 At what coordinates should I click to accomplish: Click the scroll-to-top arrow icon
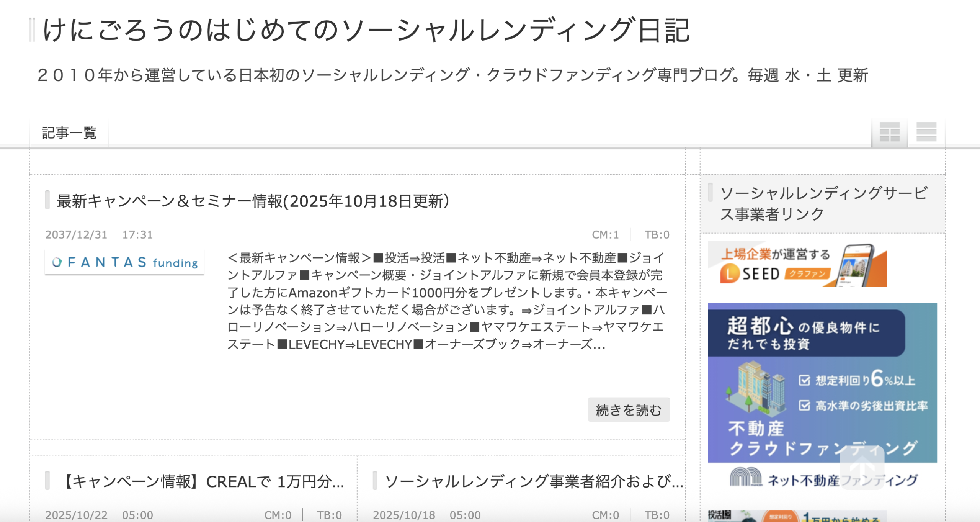point(862,467)
